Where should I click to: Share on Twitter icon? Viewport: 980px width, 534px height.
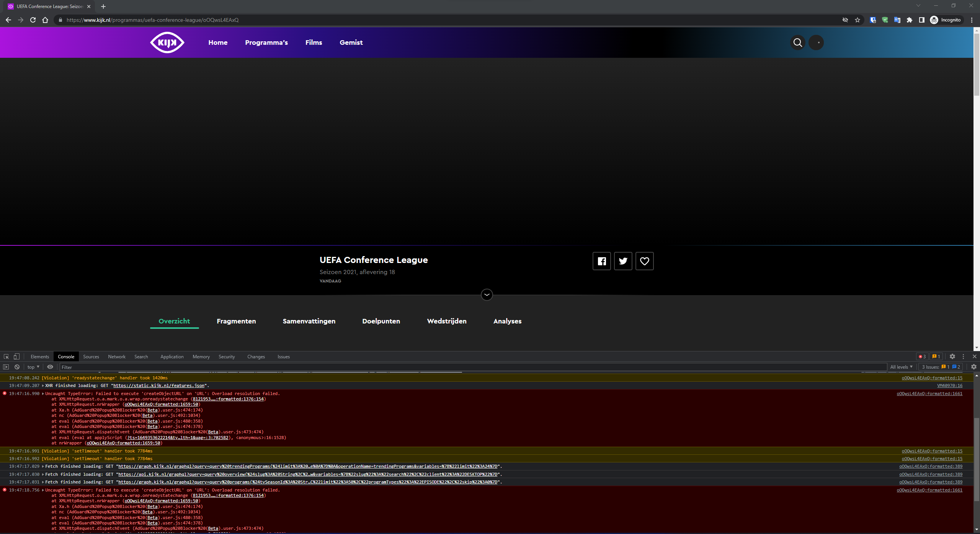pos(623,261)
